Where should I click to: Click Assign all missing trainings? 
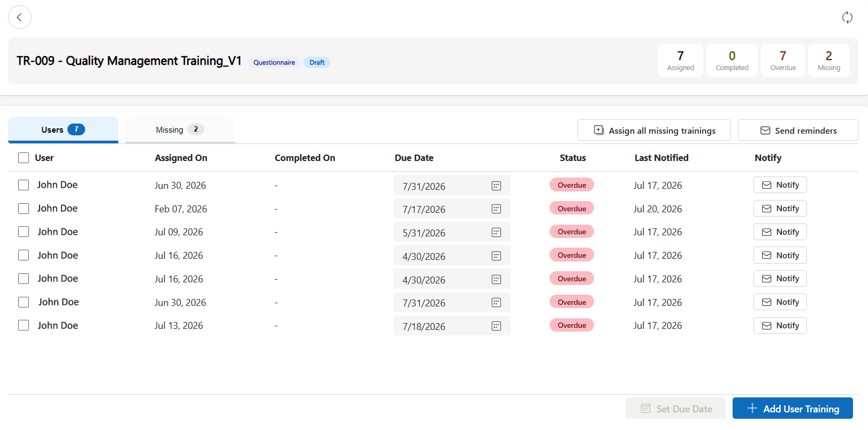(654, 130)
